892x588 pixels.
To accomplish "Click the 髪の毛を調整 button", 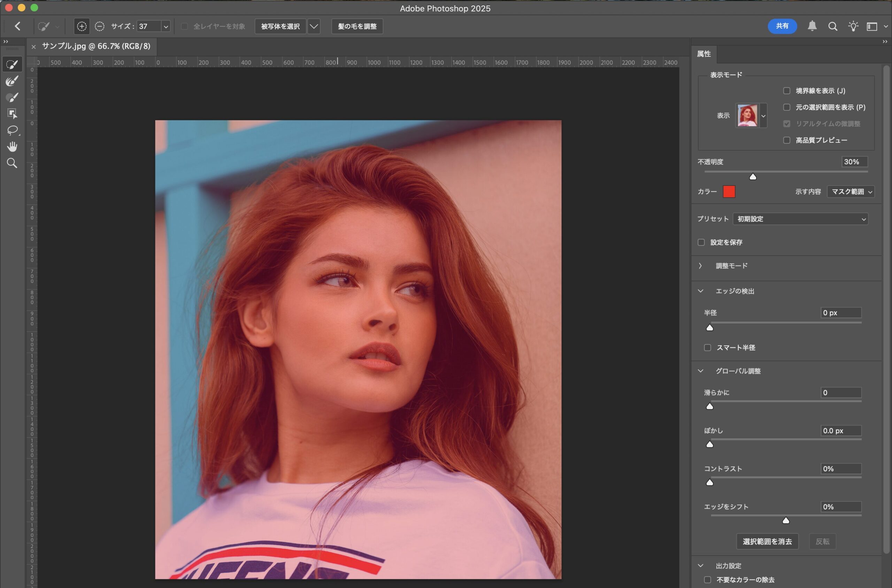I will (x=357, y=26).
